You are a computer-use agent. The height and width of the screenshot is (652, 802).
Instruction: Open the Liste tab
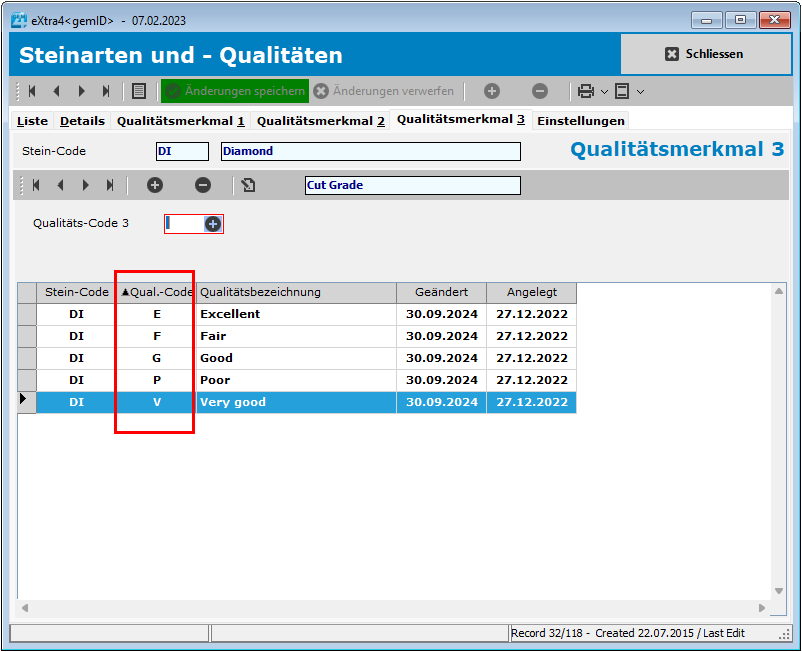pyautogui.click(x=33, y=121)
